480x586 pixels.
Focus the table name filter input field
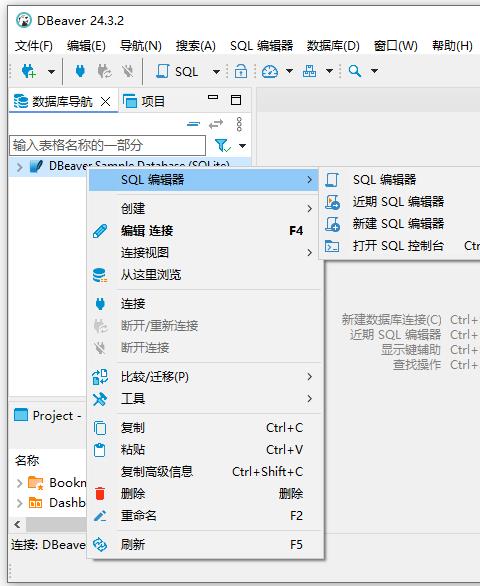click(107, 145)
